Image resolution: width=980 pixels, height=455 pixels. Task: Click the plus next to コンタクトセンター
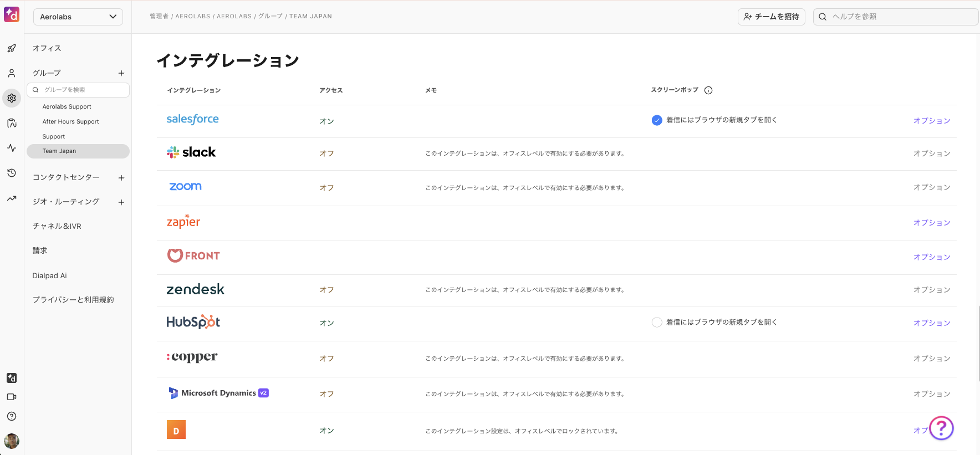coord(121,178)
